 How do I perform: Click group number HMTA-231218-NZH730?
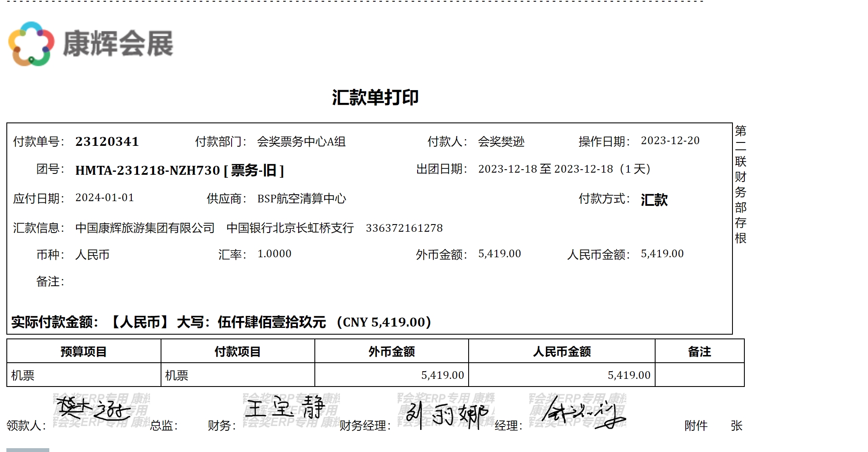pyautogui.click(x=147, y=171)
